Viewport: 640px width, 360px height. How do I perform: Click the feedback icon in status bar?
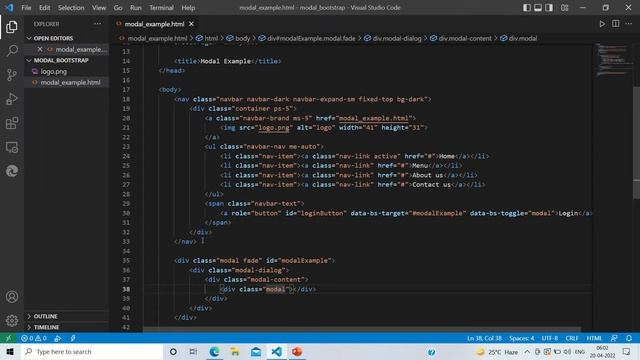pyautogui.click(x=614, y=338)
